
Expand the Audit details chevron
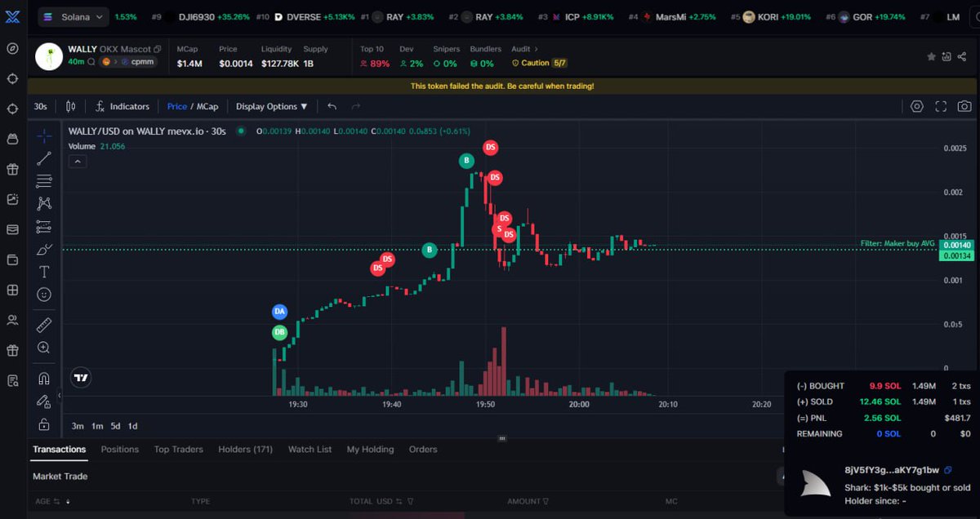click(x=537, y=49)
